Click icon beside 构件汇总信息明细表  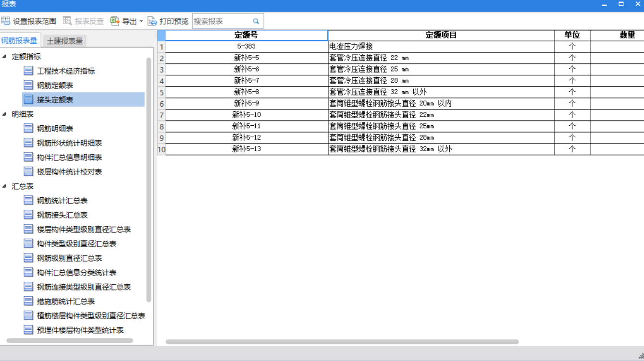[28, 157]
